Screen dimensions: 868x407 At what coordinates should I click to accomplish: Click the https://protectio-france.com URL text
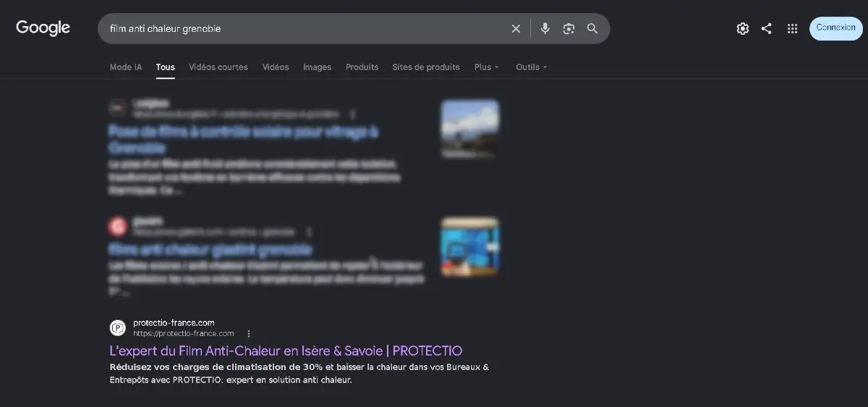point(184,334)
